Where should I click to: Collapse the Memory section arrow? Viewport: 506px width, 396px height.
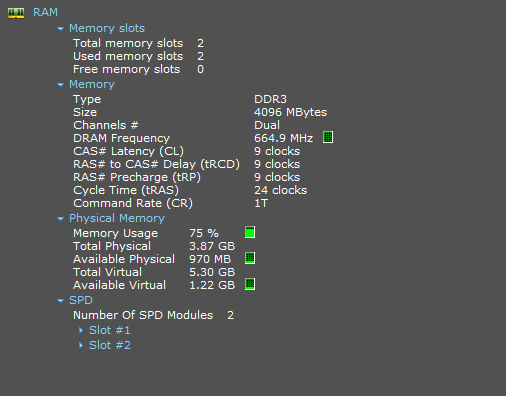60,85
